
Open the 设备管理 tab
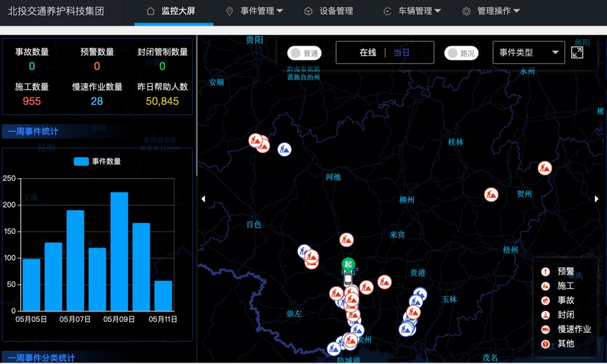point(336,11)
